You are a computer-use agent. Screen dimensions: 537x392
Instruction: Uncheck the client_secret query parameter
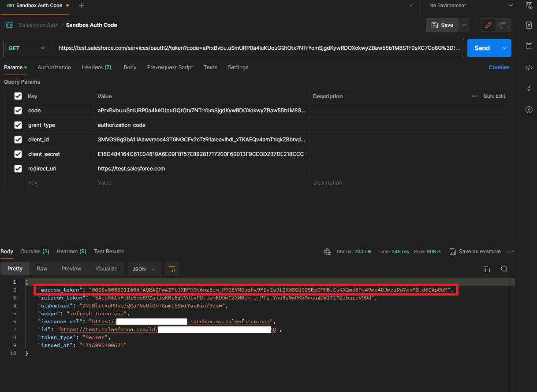18,154
